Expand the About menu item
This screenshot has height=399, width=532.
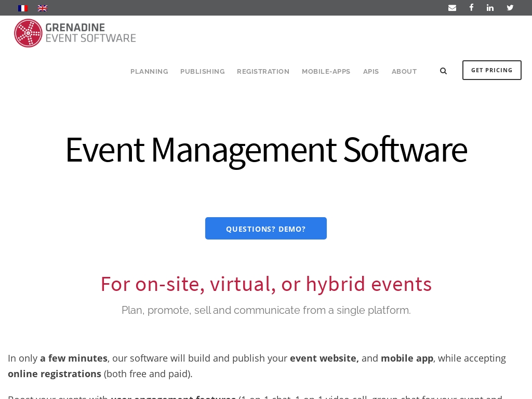coord(404,72)
